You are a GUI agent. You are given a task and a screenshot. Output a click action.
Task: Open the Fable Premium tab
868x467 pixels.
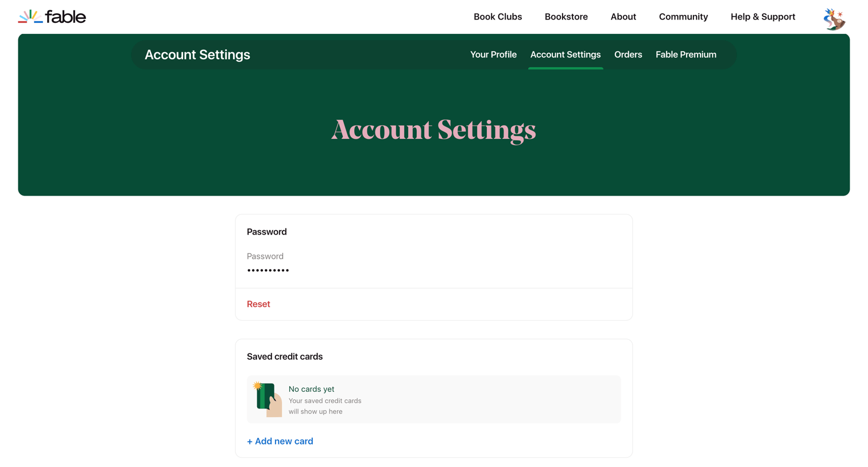pos(686,55)
